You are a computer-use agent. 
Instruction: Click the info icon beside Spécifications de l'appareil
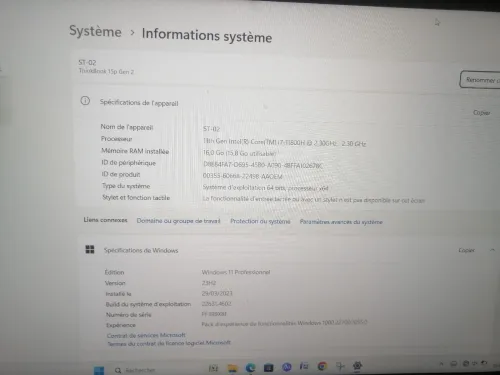point(85,100)
